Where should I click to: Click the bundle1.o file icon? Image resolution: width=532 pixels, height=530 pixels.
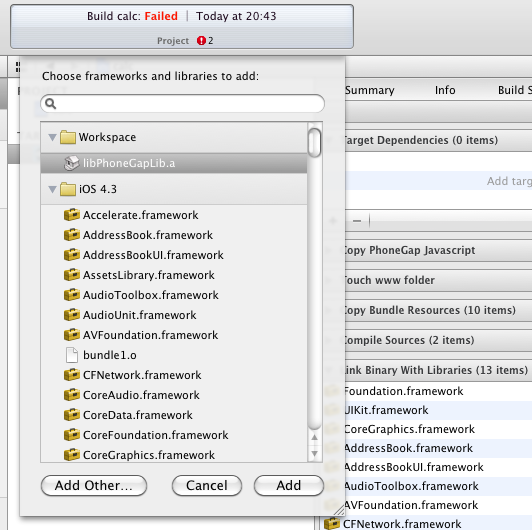tap(72, 355)
